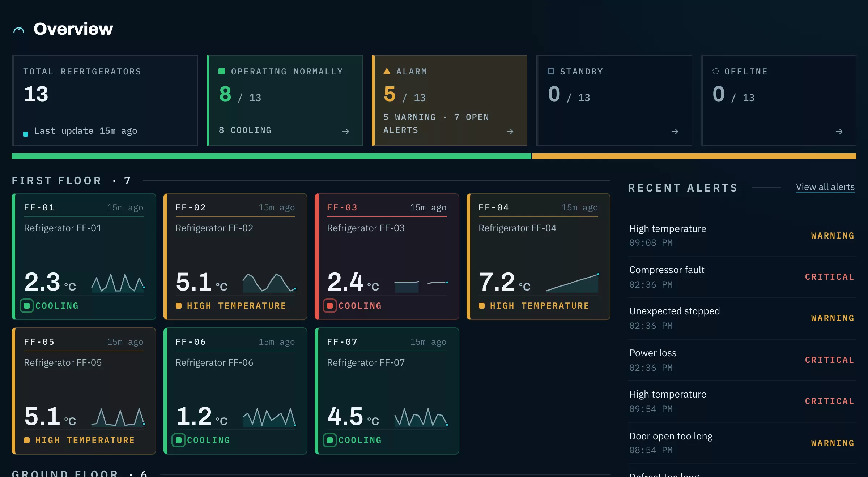Click the Offline dashed circle icon

click(715, 71)
